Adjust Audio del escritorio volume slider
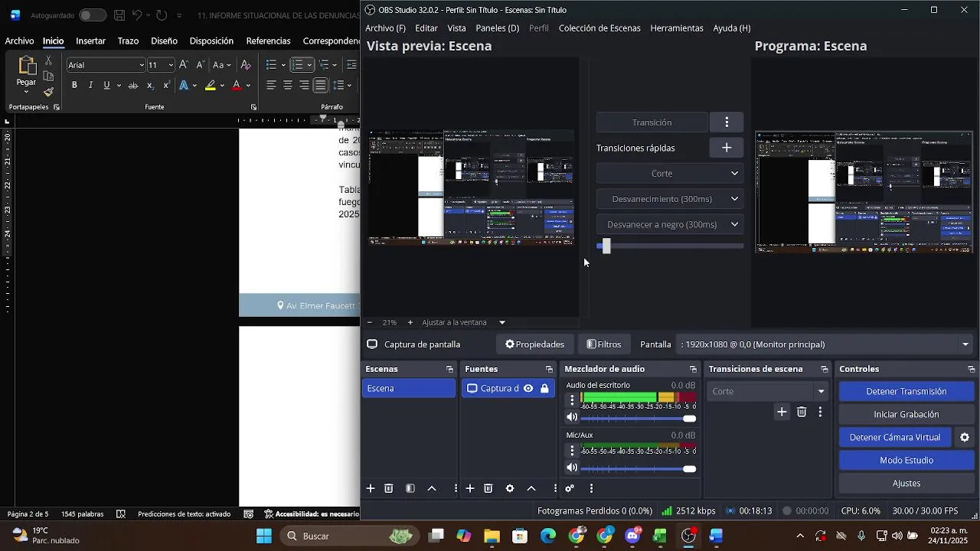This screenshot has width=980, height=551. (x=639, y=419)
